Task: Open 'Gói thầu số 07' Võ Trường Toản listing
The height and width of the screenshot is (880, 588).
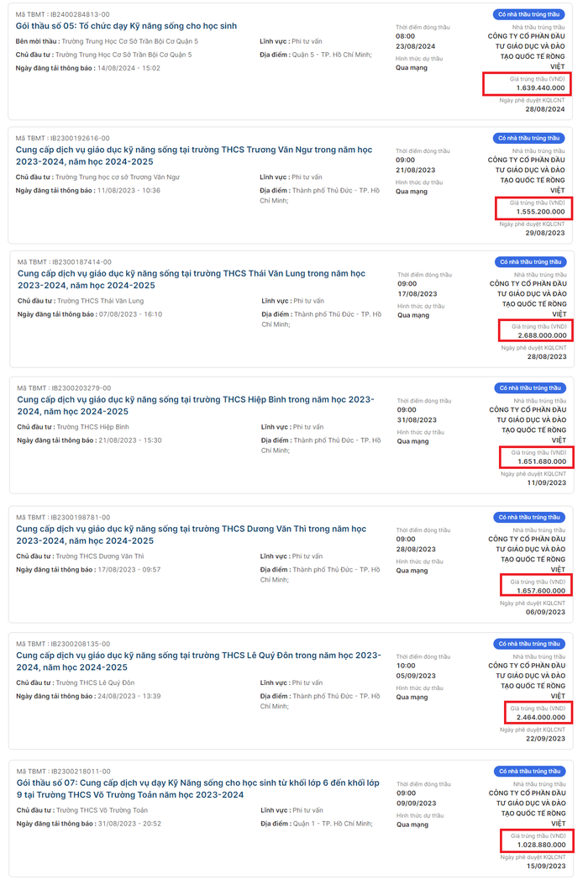Action: [x=197, y=788]
